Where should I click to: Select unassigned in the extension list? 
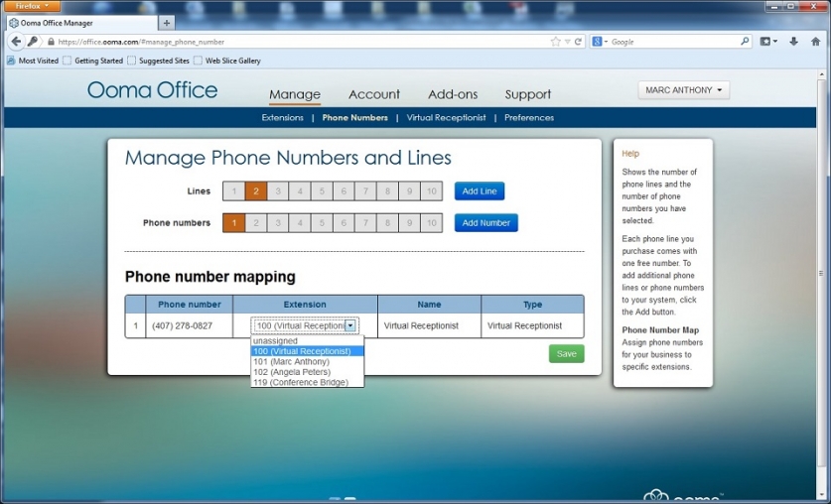tap(308, 341)
